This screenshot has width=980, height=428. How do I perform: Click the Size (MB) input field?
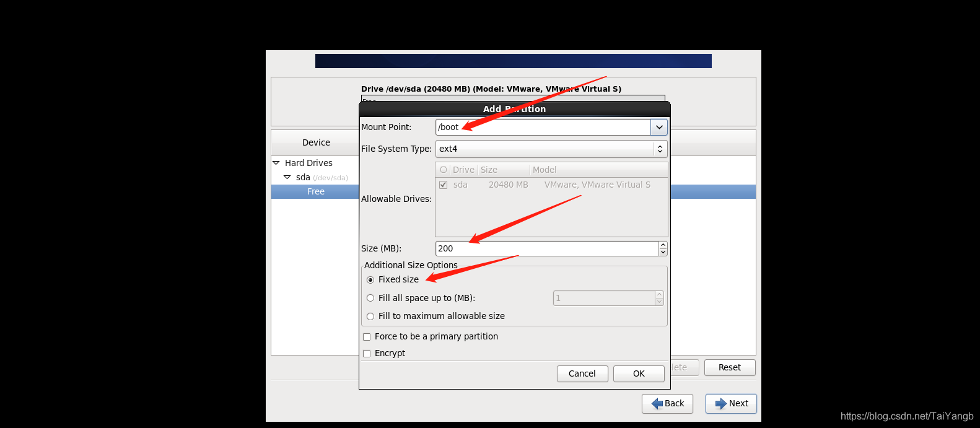click(x=547, y=248)
